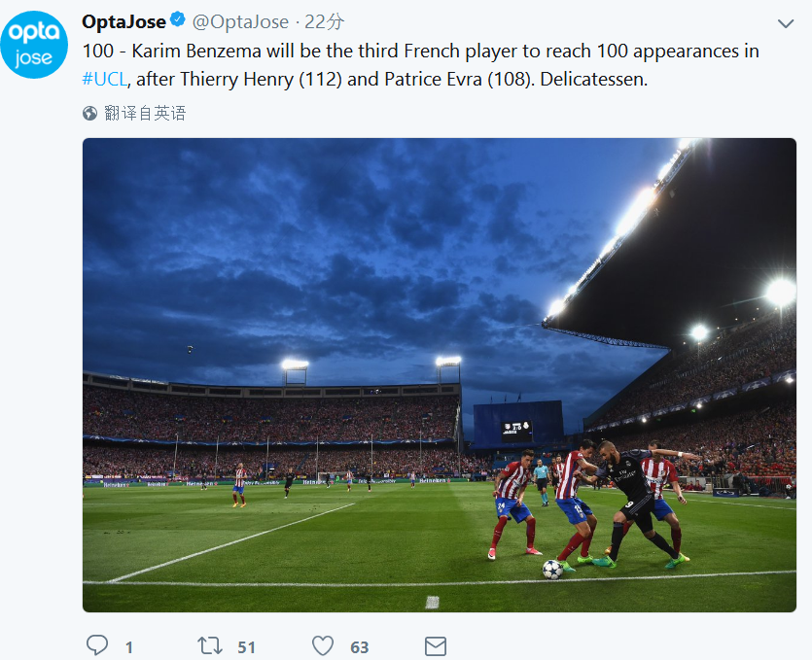Reply using the speech bubble icon
Viewport: 812px width, 660px height.
[x=97, y=645]
